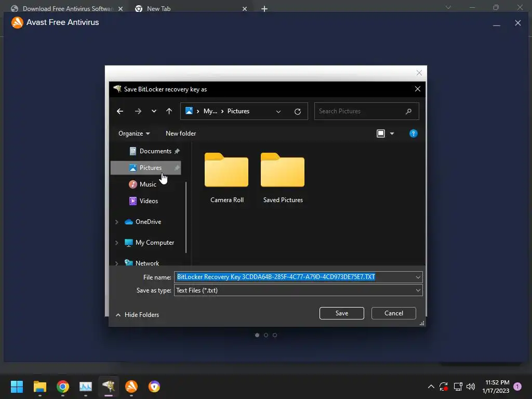Viewport: 532px width, 399px height.
Task: Open the Windows Start menu
Action: click(x=17, y=387)
